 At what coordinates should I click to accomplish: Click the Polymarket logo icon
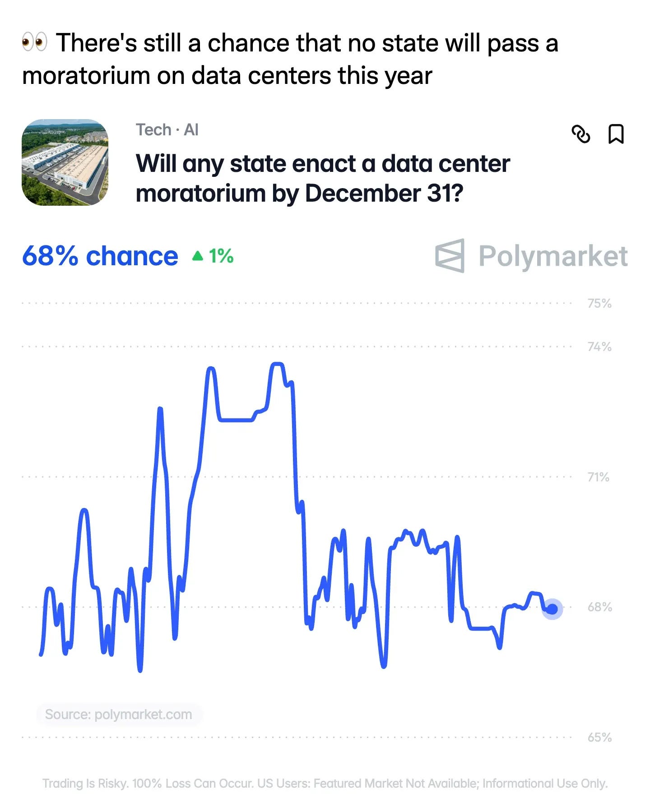click(450, 256)
